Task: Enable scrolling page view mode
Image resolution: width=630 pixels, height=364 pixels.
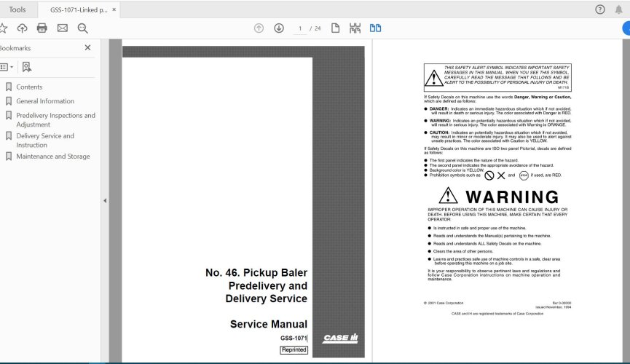Action: (x=355, y=28)
